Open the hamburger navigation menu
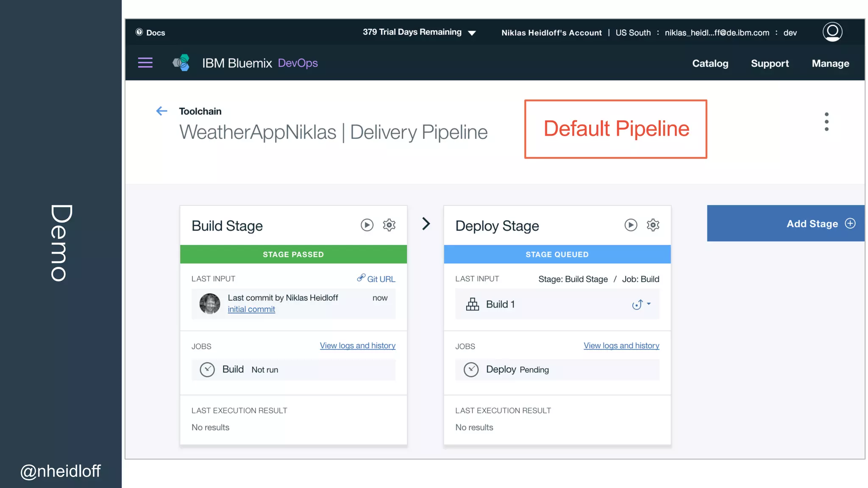 click(x=145, y=63)
